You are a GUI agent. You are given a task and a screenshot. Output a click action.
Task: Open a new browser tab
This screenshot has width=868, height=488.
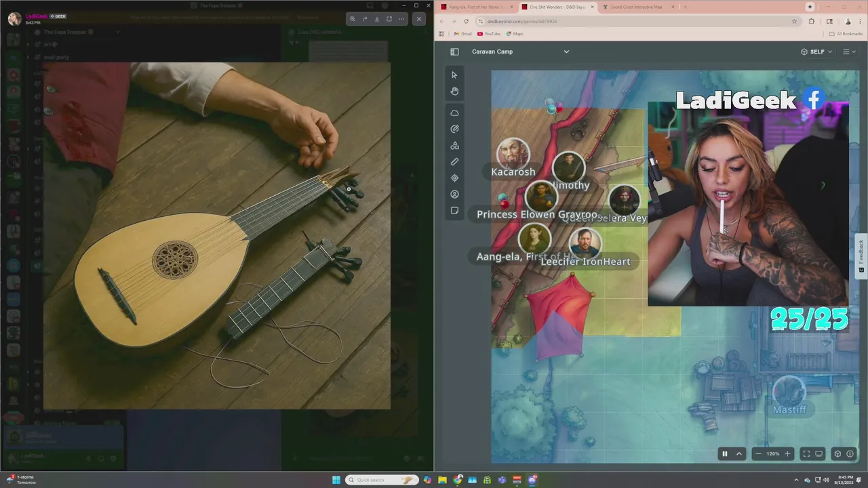(x=685, y=7)
